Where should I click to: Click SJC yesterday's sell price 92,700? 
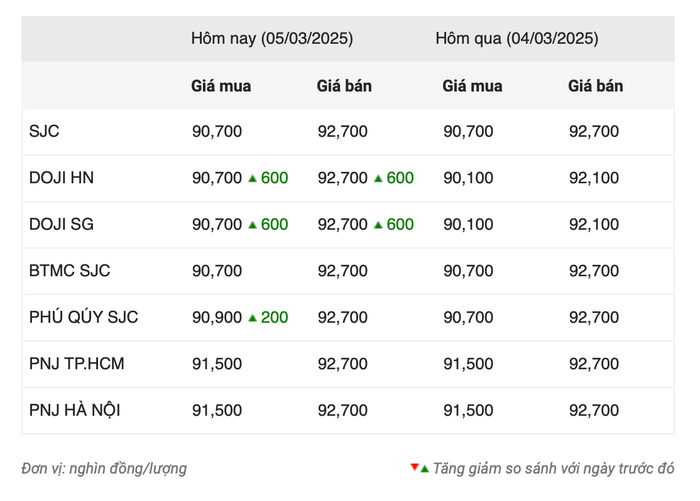(x=594, y=131)
